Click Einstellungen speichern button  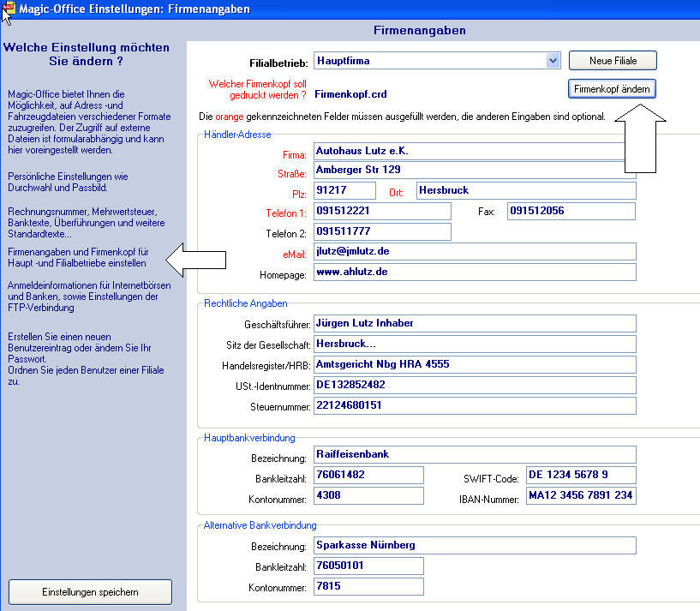click(90, 592)
